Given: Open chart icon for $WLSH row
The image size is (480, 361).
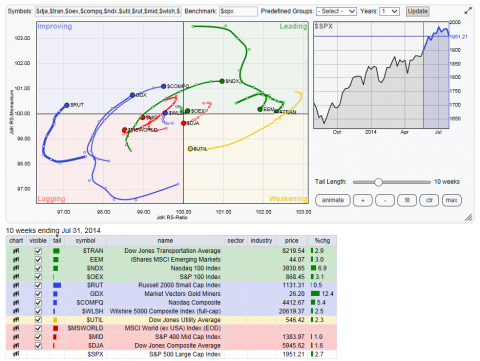Looking at the screenshot, I should [15, 311].
